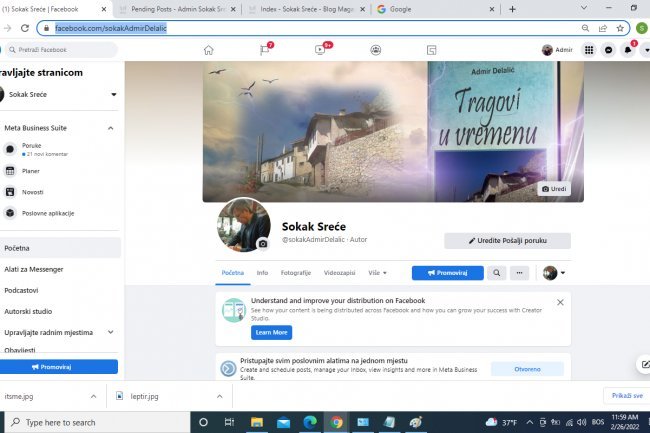Open a new browser tab
Viewport: 650px width, 433px height.
click(x=512, y=9)
